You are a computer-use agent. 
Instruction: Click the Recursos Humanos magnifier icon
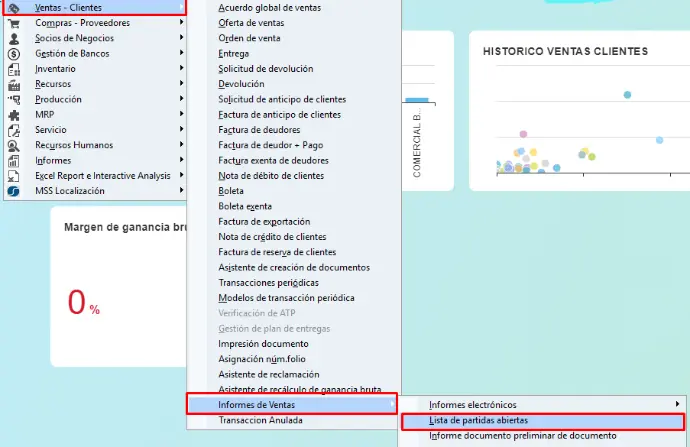[x=14, y=145]
